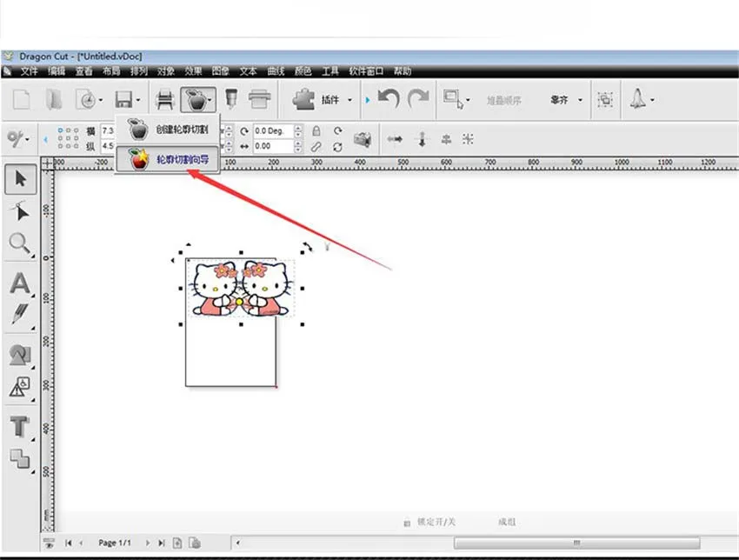Open dropdown arrow beside select-objects icon
Image resolution: width=739 pixels, height=560 pixels.
click(468, 100)
